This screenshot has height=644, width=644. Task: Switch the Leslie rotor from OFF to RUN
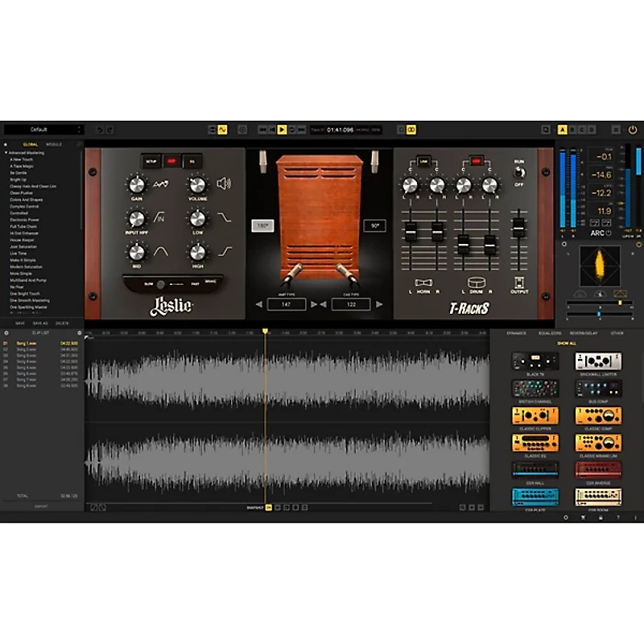point(519,172)
